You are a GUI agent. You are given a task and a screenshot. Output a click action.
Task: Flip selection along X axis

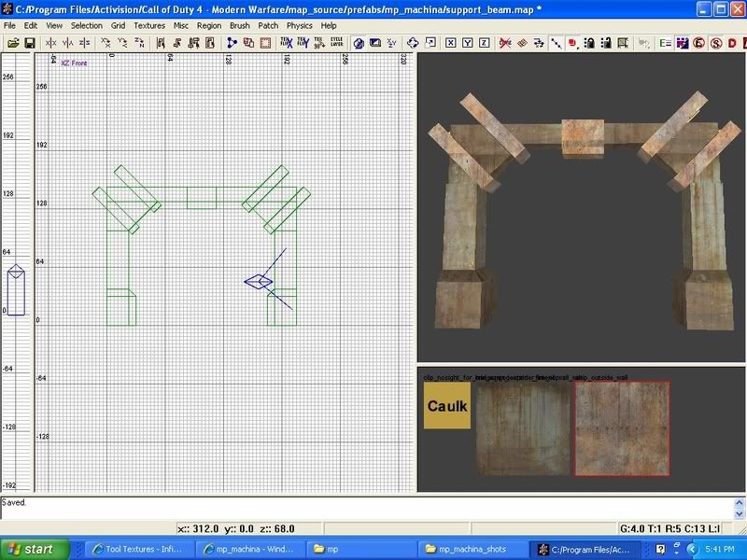(50, 43)
